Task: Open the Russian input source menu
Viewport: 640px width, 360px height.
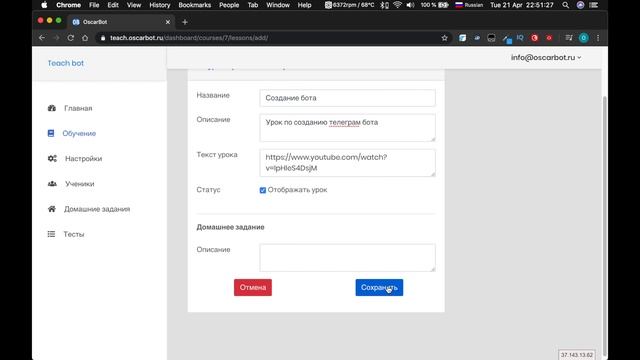Action: tap(469, 5)
